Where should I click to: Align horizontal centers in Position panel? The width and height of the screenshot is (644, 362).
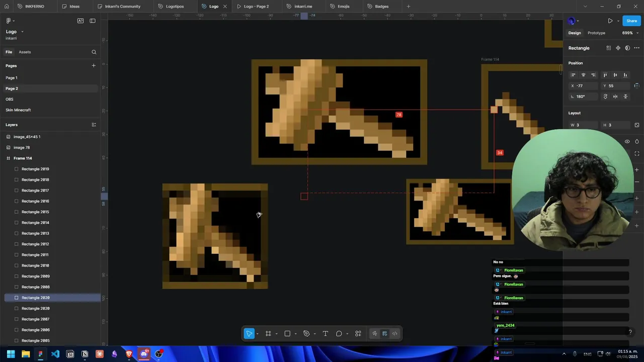click(583, 75)
